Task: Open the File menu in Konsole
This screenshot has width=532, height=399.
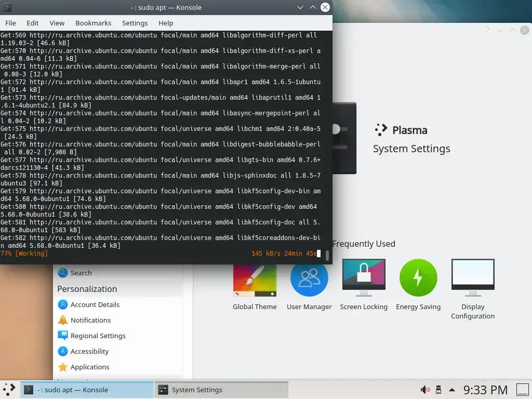Action: (10, 23)
